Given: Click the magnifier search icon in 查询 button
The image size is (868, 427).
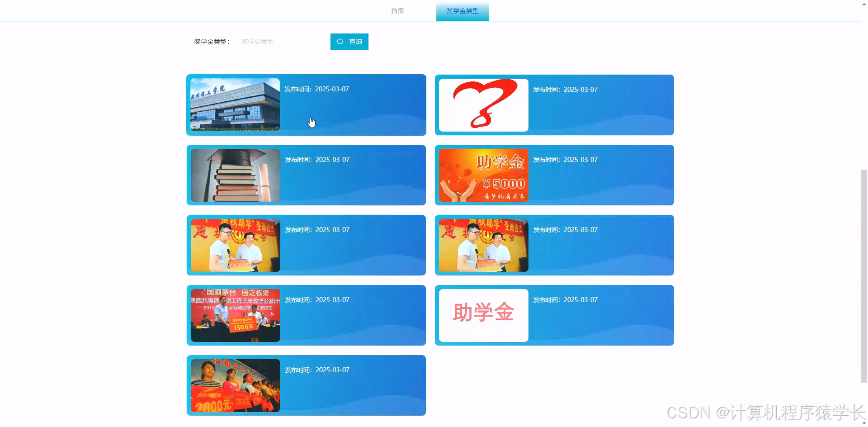Looking at the screenshot, I should coord(340,41).
